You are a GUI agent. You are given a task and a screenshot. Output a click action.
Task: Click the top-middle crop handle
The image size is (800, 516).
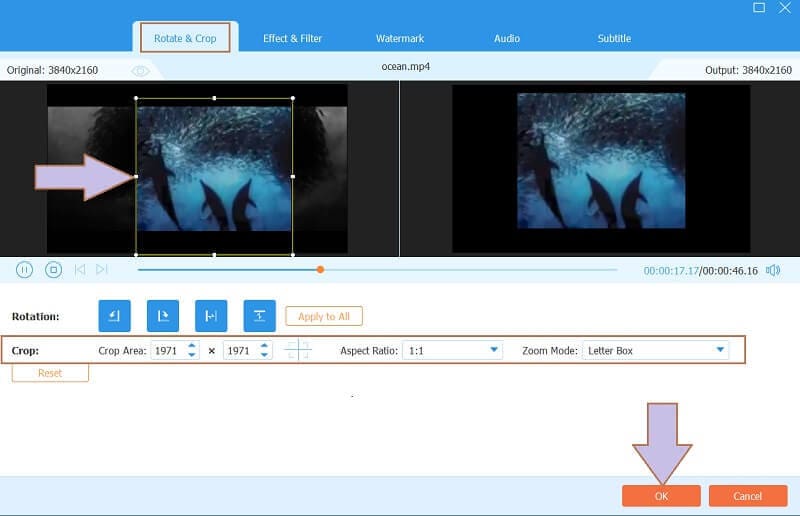pyautogui.click(x=214, y=98)
